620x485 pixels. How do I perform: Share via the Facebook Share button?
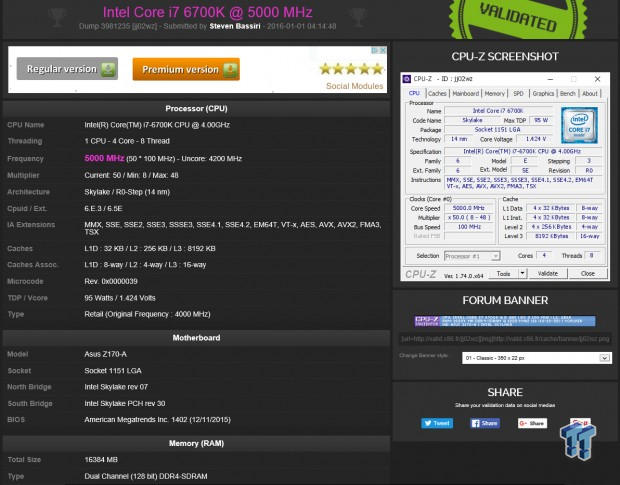pos(485,423)
